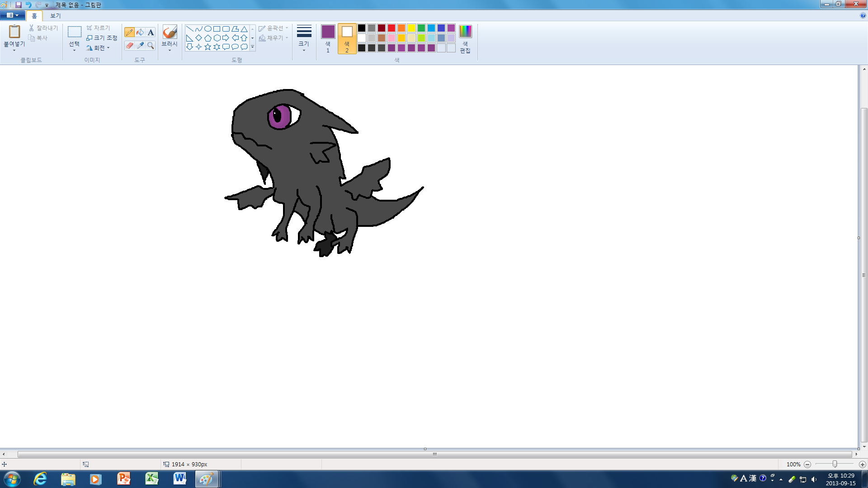Open the Paste dropdown arrow
The width and height of the screenshot is (868, 488).
14,50
